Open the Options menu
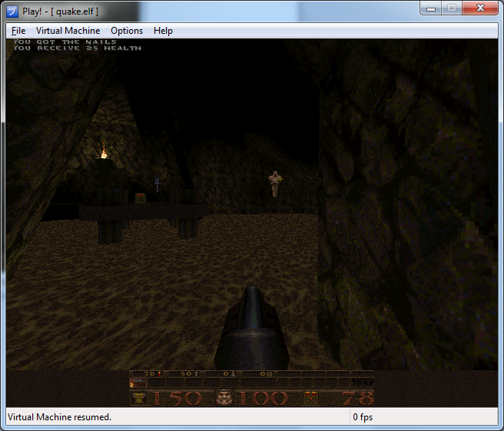Image resolution: width=504 pixels, height=431 pixels. (127, 31)
